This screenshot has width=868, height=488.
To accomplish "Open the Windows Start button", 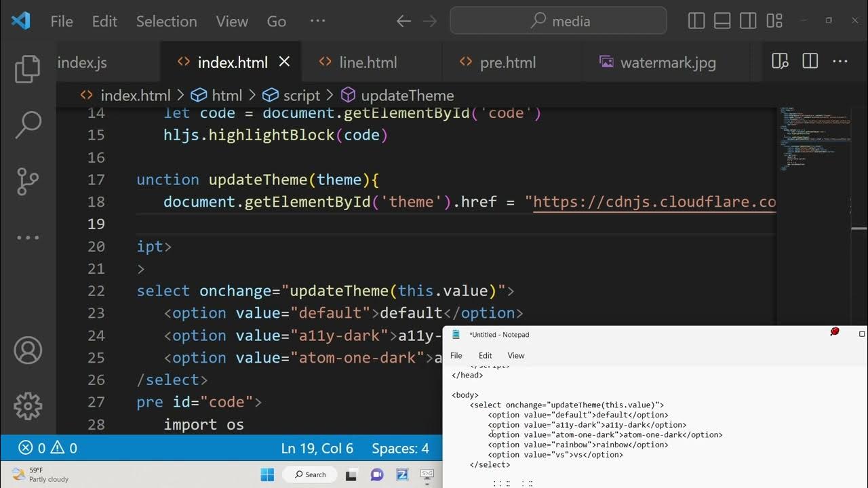I will [x=268, y=474].
